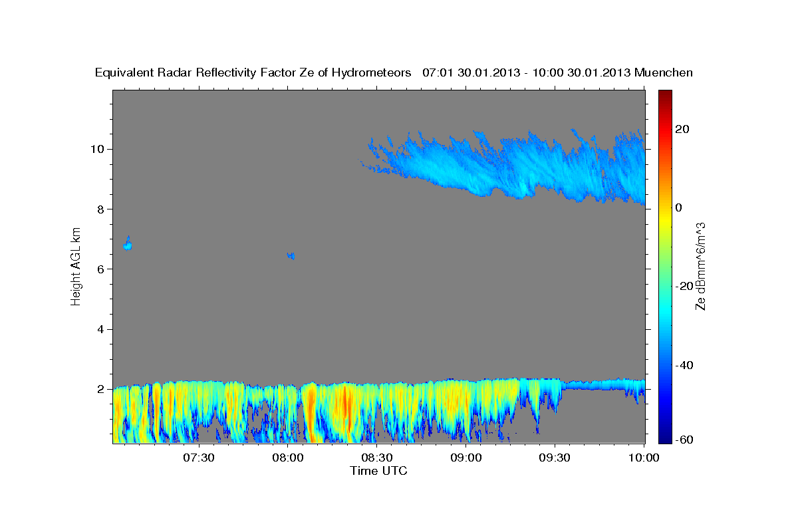Image resolution: width=798 pixels, height=532 pixels.
Task: Click the 'Time UTC' axis label
Action: [x=378, y=471]
